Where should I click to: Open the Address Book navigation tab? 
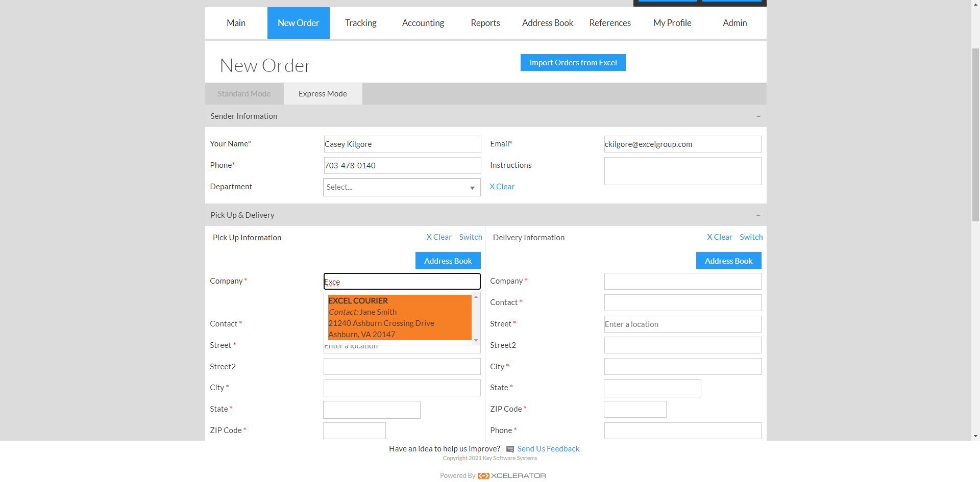point(548,23)
